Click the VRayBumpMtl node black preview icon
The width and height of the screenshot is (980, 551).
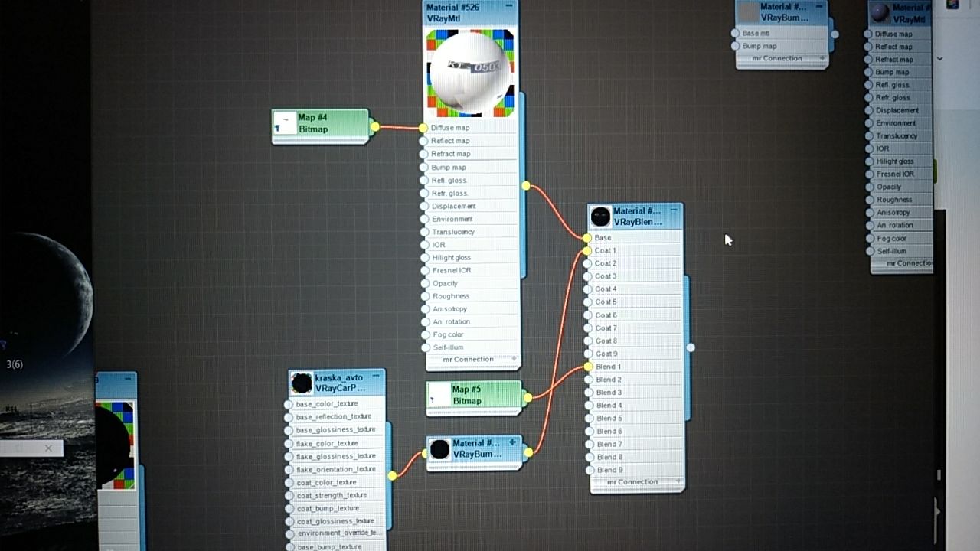[439, 448]
